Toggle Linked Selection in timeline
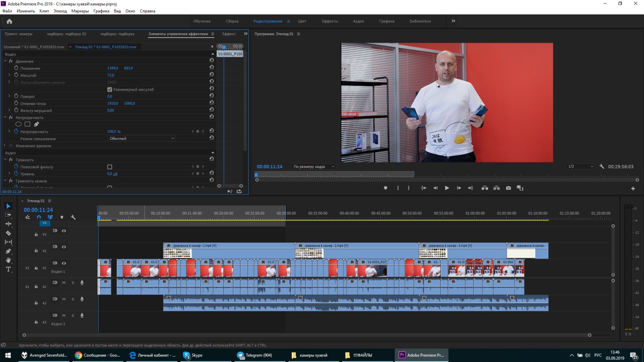 (x=50, y=217)
